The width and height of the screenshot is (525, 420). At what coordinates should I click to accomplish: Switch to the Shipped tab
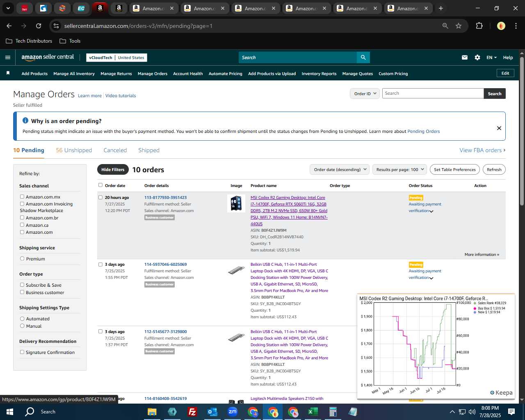[x=149, y=150]
